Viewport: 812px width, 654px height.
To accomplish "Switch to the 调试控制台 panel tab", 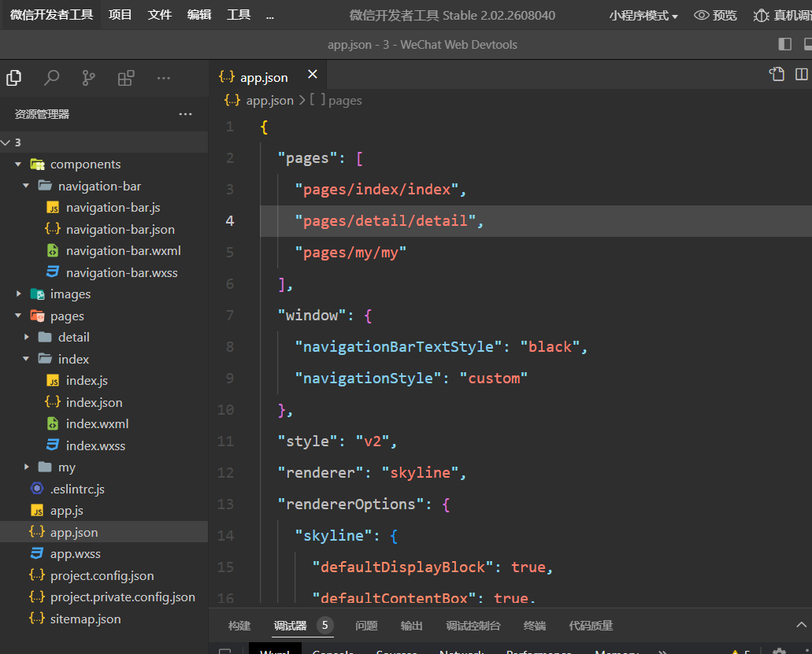I will 473,626.
